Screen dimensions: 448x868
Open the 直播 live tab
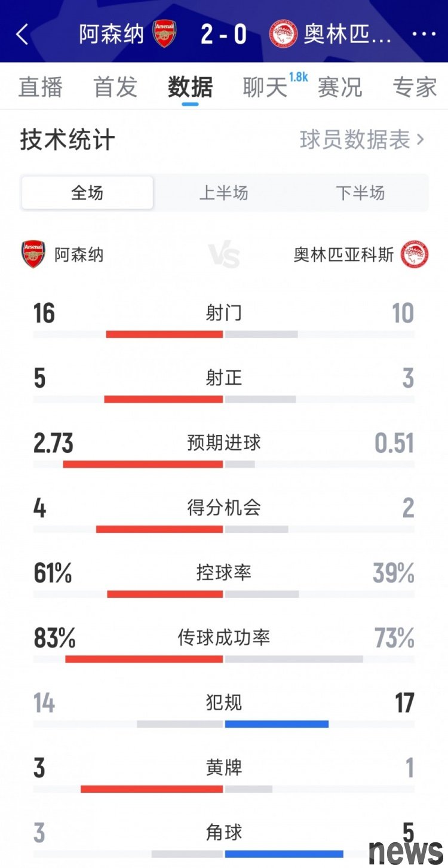click(41, 87)
